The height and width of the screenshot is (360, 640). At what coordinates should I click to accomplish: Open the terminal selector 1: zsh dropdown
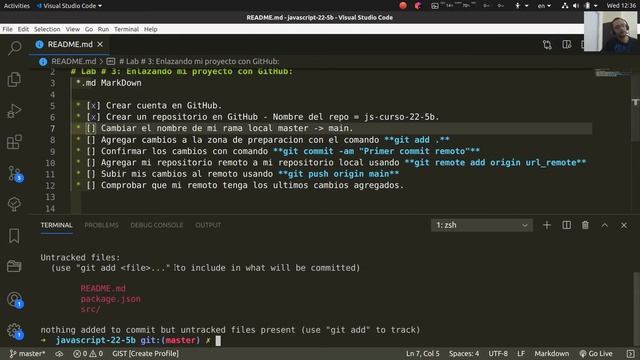click(482, 225)
